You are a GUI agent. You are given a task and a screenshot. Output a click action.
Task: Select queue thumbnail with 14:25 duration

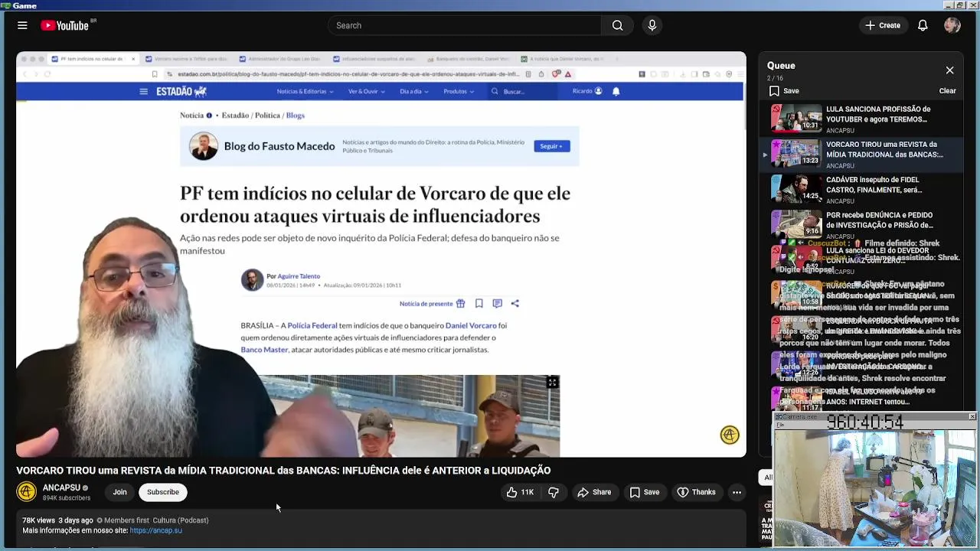796,187
